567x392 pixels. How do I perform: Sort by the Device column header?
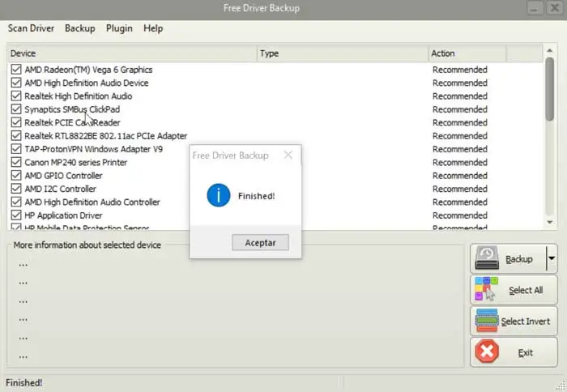[x=132, y=53]
